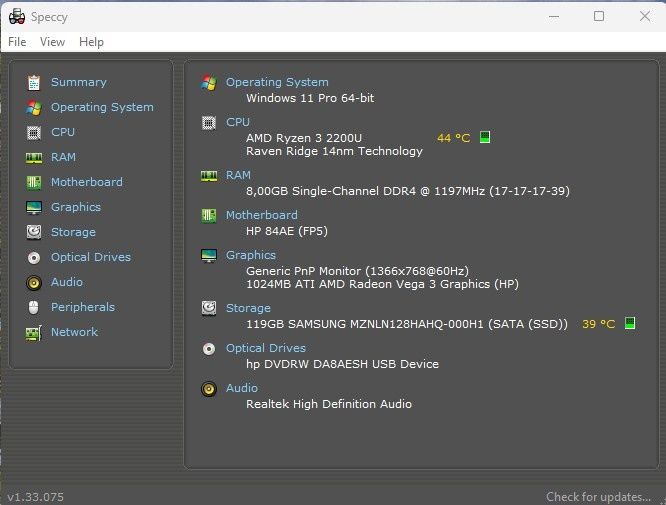Open the CPU heading link in summary

(237, 122)
